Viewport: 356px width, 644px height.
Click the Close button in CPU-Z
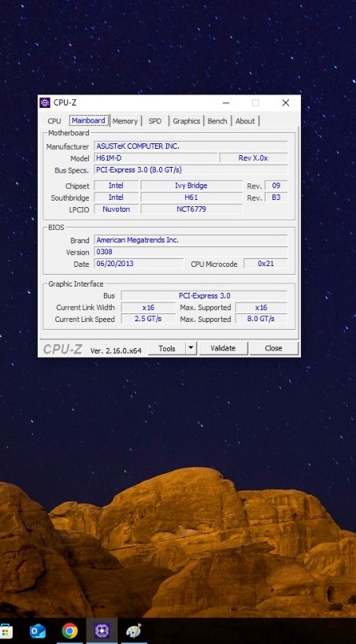(x=273, y=348)
